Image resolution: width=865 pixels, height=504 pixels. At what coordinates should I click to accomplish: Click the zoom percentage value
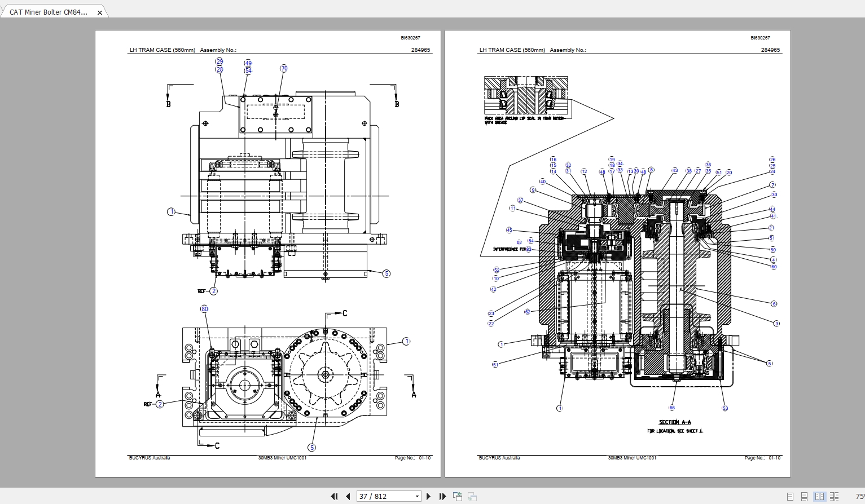pyautogui.click(x=860, y=496)
